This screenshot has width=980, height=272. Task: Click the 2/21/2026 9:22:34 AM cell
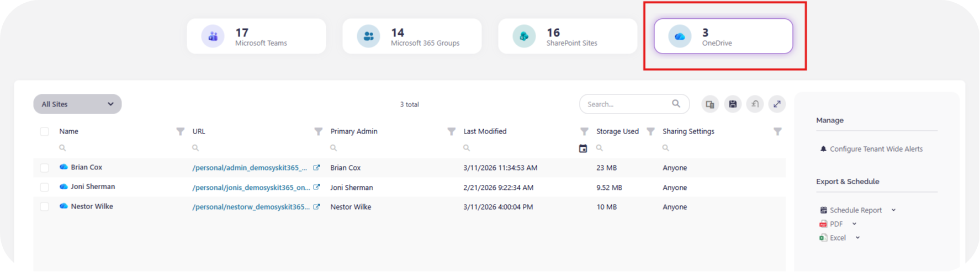[499, 188]
